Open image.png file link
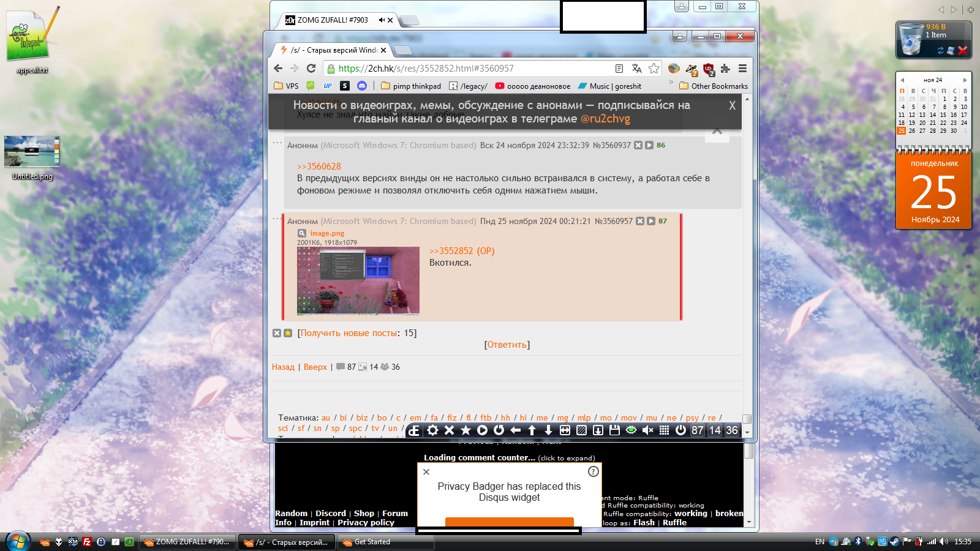980x551 pixels. tap(327, 233)
